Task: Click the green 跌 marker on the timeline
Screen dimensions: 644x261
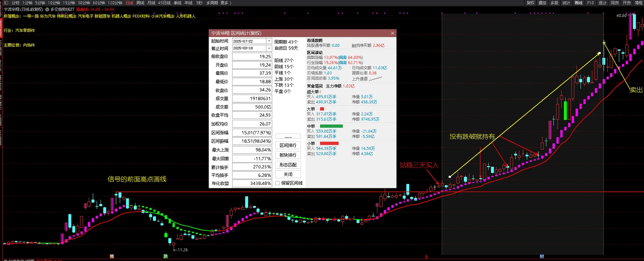Action: click(166, 256)
